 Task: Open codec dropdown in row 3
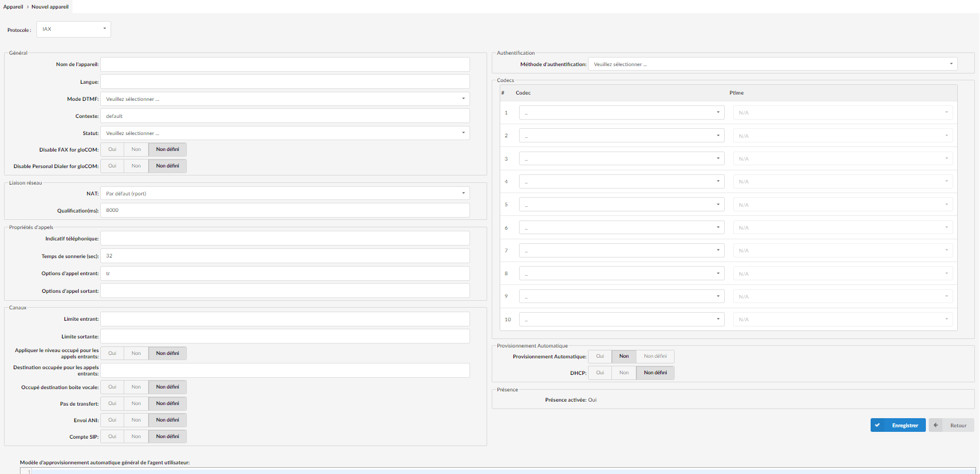point(622,158)
